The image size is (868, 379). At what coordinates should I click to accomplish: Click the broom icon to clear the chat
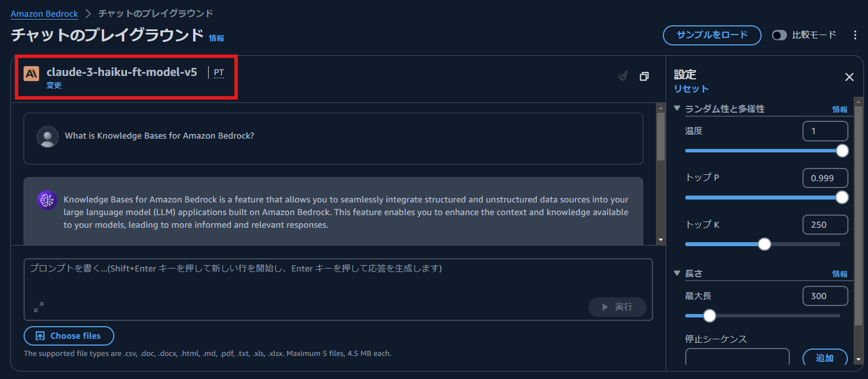click(x=623, y=75)
